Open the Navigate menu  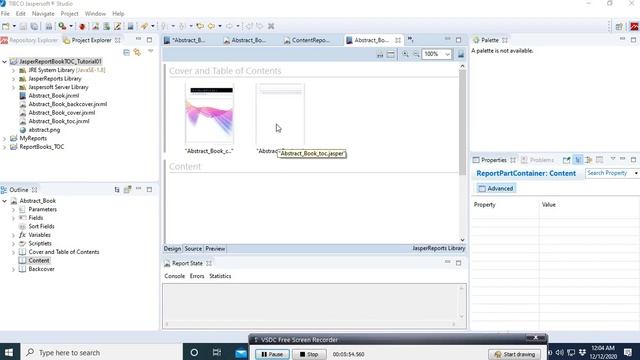43,13
